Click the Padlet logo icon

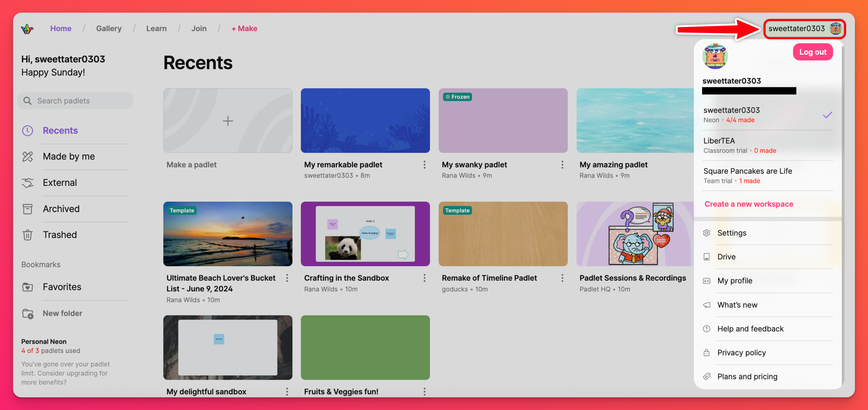(x=27, y=29)
